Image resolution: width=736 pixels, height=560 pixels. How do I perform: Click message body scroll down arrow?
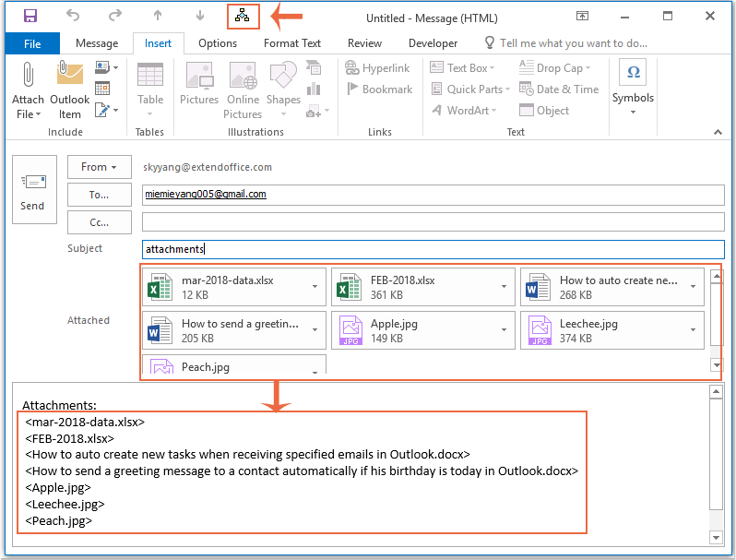pos(717,538)
